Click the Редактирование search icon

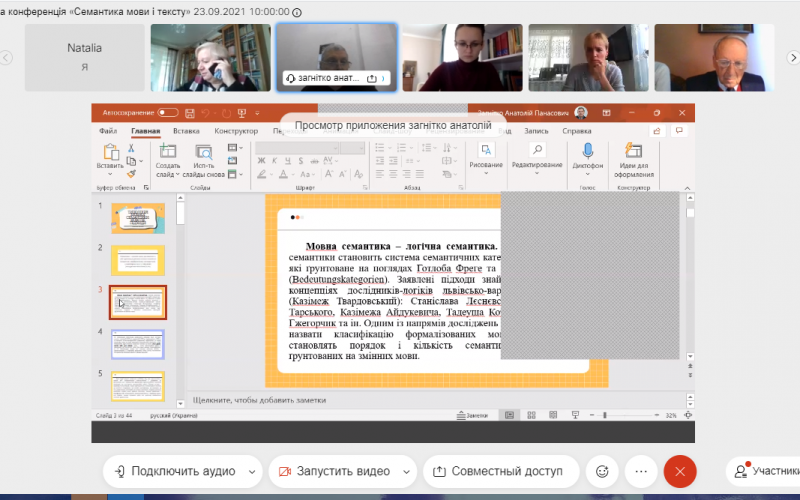pyautogui.click(x=537, y=150)
